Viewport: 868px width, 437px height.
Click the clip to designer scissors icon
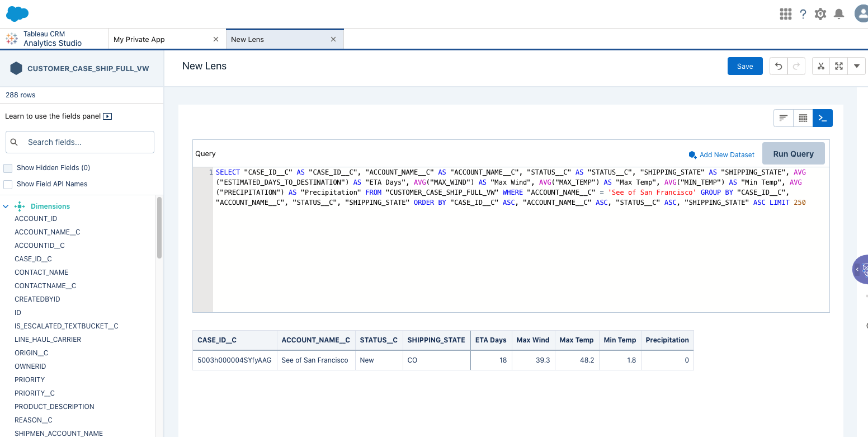pos(820,66)
